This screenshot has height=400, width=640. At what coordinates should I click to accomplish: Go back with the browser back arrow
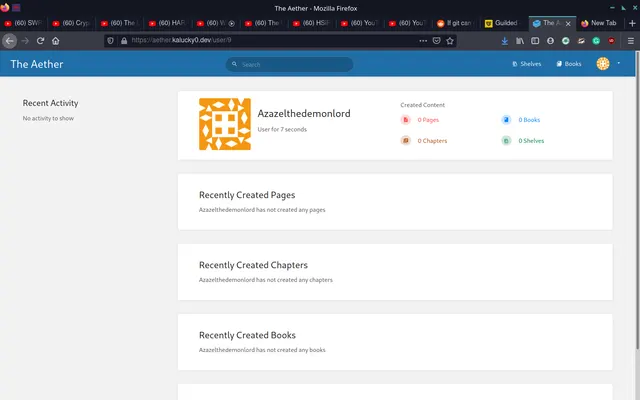[x=9, y=41]
